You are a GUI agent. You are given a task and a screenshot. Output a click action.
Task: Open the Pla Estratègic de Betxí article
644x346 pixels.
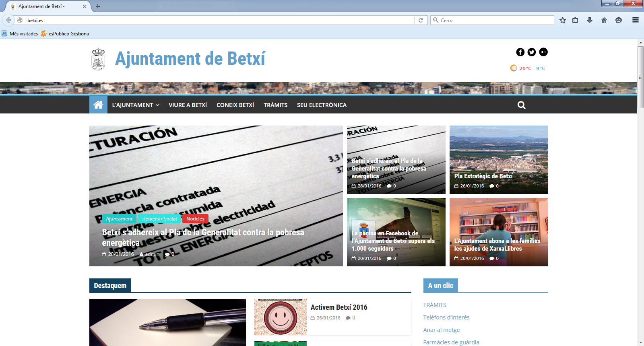point(483,176)
